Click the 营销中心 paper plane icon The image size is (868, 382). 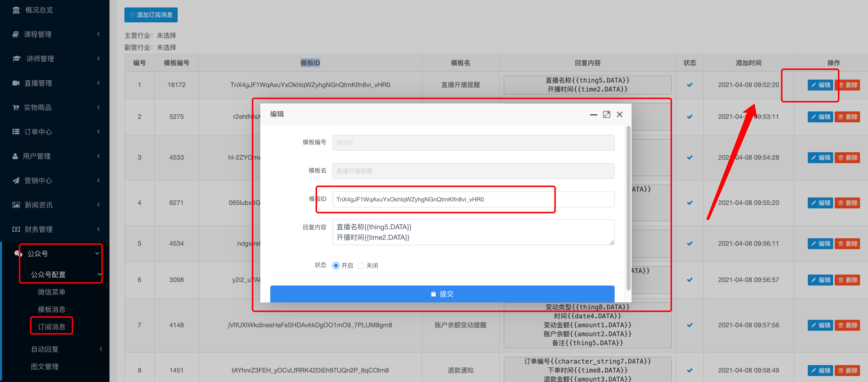[16, 181]
